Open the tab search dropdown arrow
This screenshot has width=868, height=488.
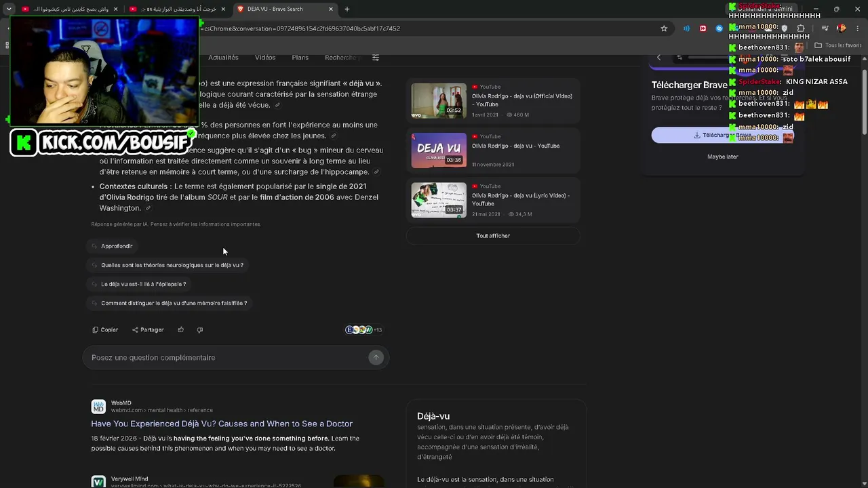coord(9,9)
